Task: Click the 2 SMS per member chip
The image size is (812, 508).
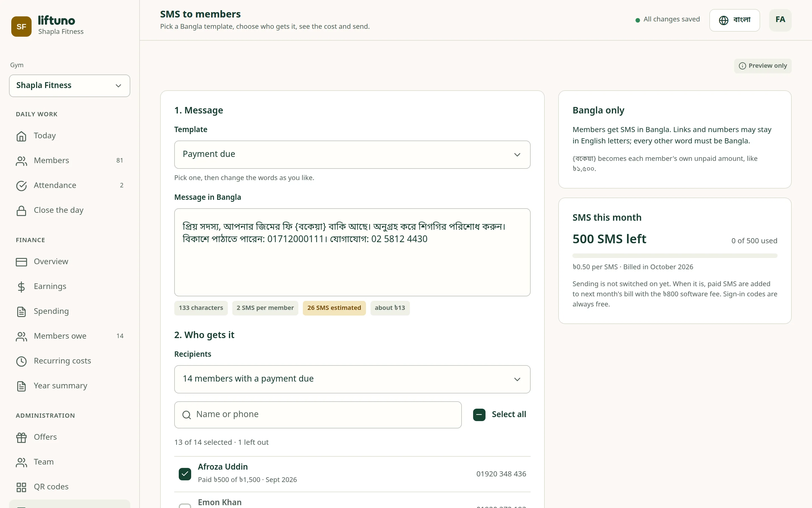Action: coord(265,308)
